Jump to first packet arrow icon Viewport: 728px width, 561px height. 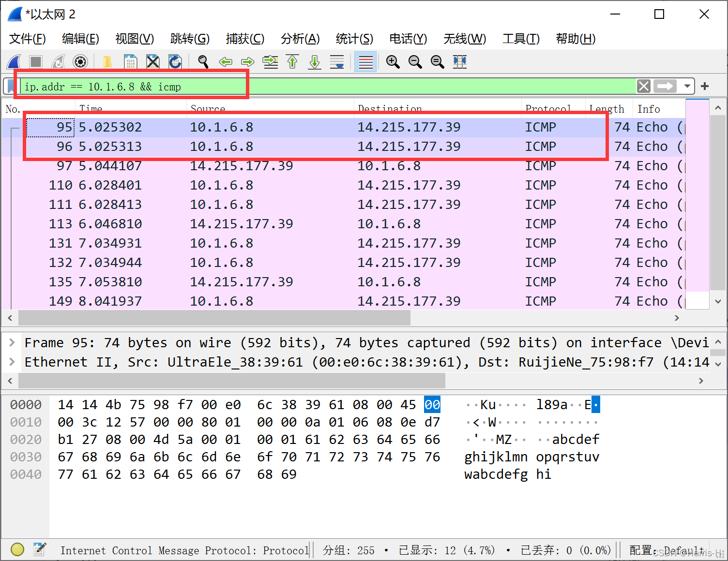pyautogui.click(x=292, y=62)
